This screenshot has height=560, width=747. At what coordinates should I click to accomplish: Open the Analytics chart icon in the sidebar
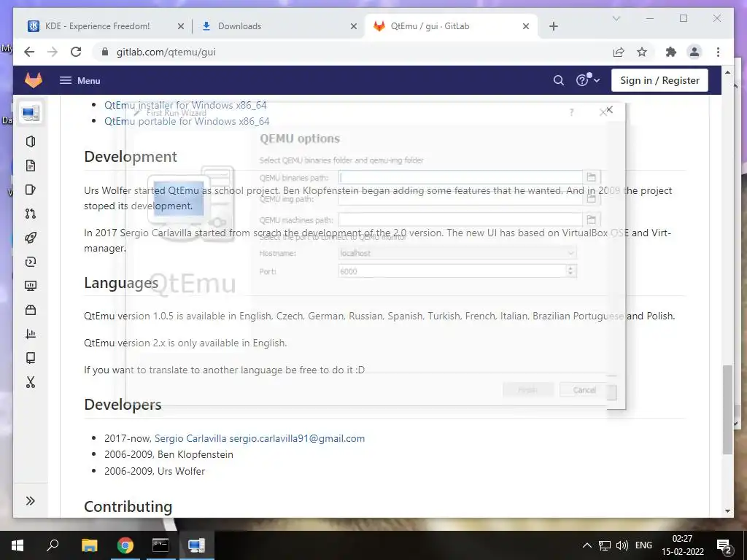pos(31,334)
